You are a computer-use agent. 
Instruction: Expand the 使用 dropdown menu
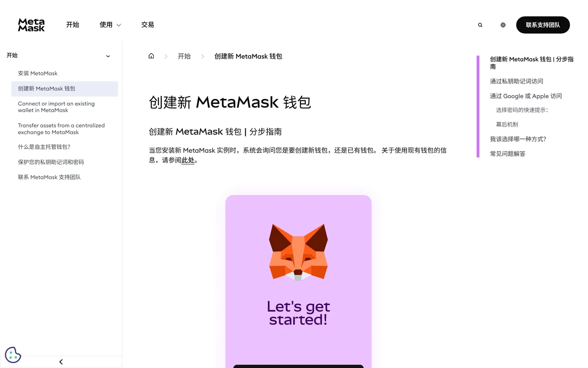pyautogui.click(x=110, y=25)
